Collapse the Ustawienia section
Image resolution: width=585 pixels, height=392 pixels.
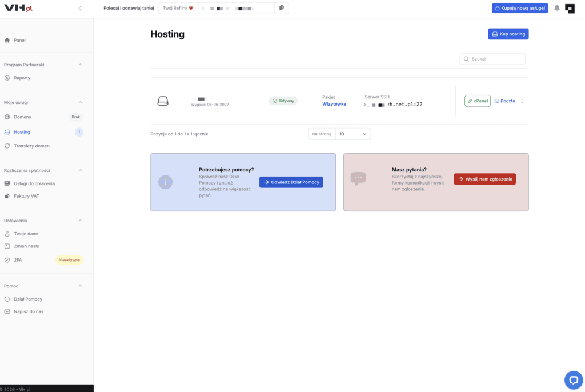pos(80,221)
